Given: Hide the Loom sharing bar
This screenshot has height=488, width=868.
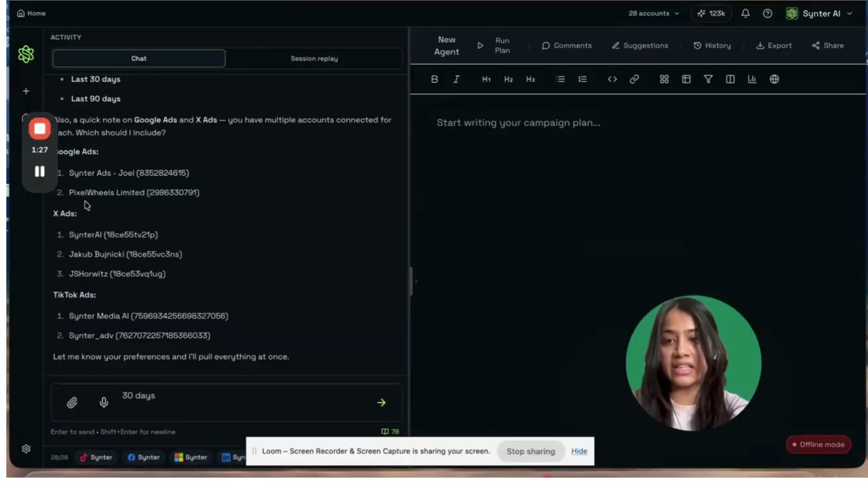Looking at the screenshot, I should tap(579, 451).
